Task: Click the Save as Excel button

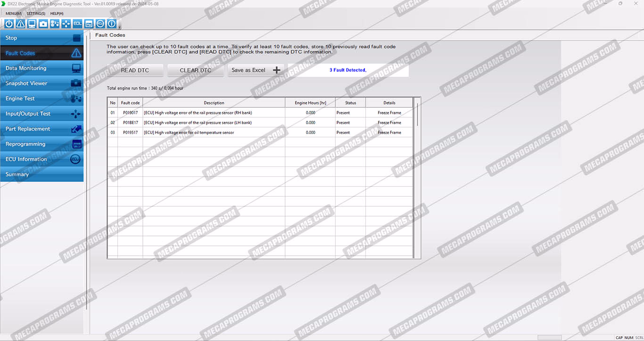Action: (x=256, y=70)
